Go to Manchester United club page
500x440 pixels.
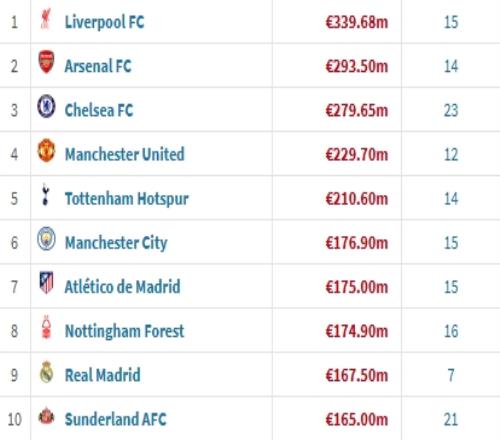pos(124,154)
